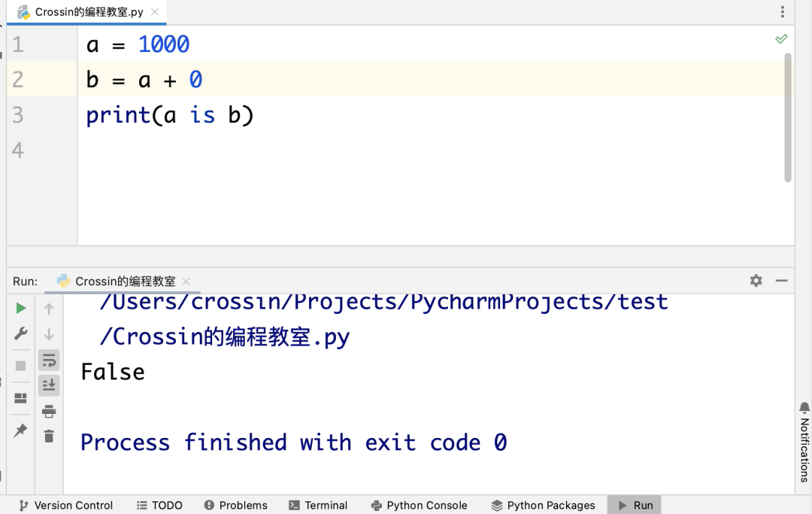The width and height of the screenshot is (812, 514).
Task: Restore layout icon in Run panel
Action: 21,398
